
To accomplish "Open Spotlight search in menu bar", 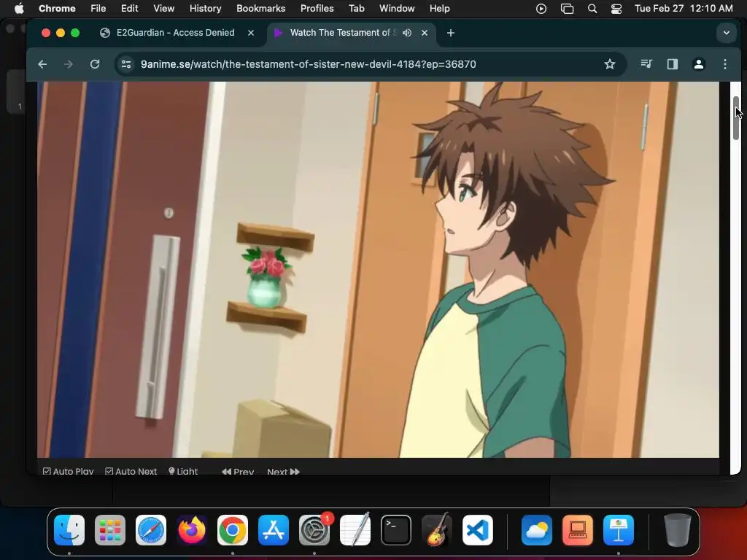I will click(x=592, y=8).
